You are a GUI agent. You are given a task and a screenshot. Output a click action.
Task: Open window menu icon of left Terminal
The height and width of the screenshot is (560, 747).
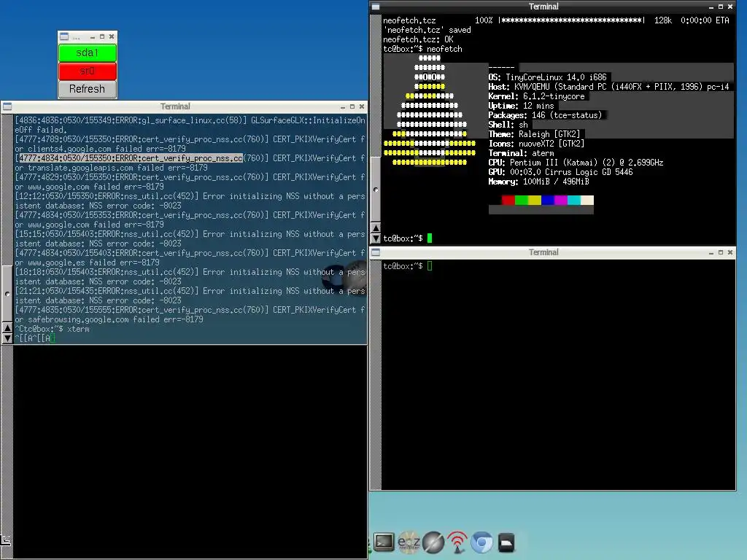[7, 106]
